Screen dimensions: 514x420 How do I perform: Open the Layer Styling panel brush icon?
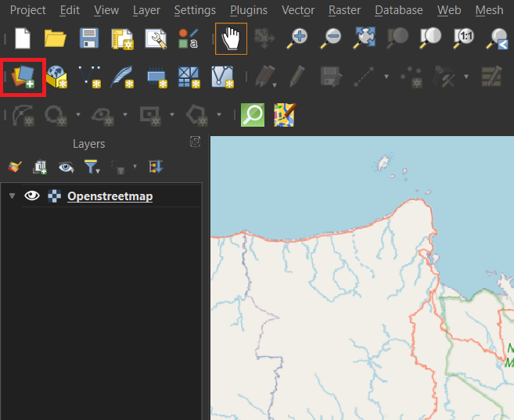(15, 167)
